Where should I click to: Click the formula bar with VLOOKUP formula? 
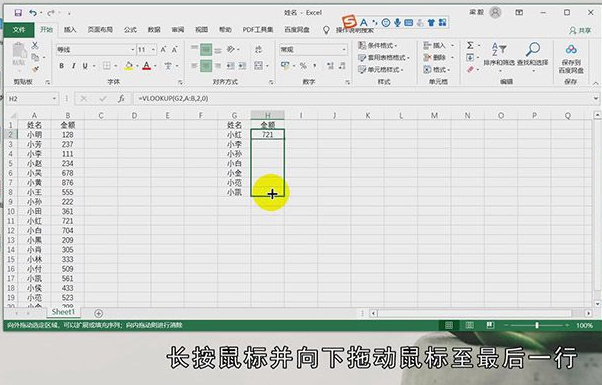362,99
